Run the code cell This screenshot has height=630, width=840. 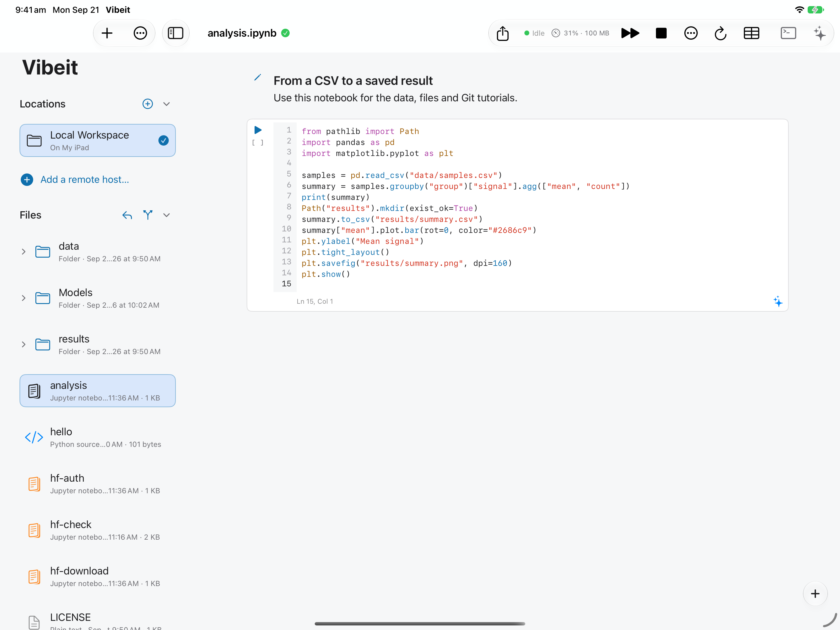click(258, 130)
